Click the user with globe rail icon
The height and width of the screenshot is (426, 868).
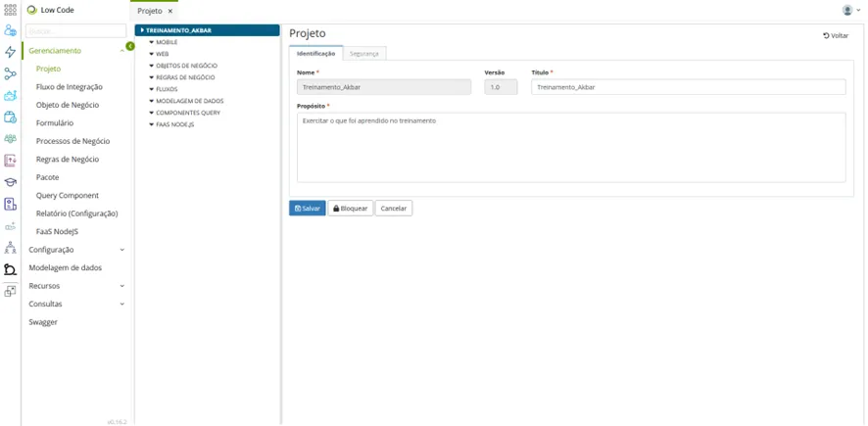click(x=10, y=31)
